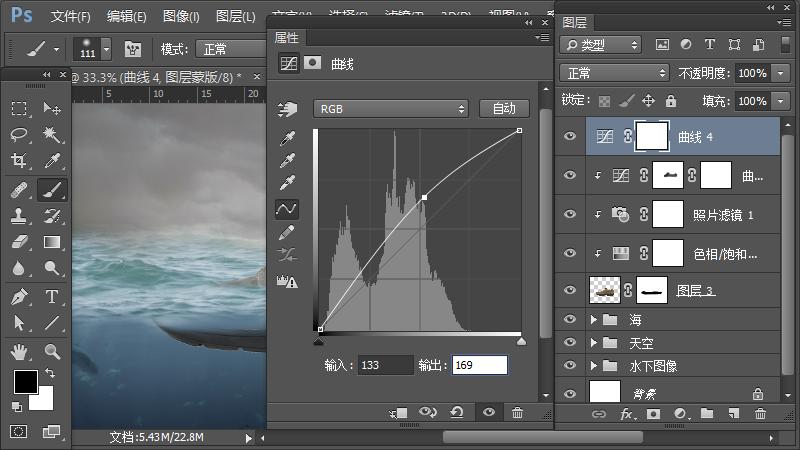800x450 pixels.
Task: Select the Healing Brush tool
Action: click(19, 190)
